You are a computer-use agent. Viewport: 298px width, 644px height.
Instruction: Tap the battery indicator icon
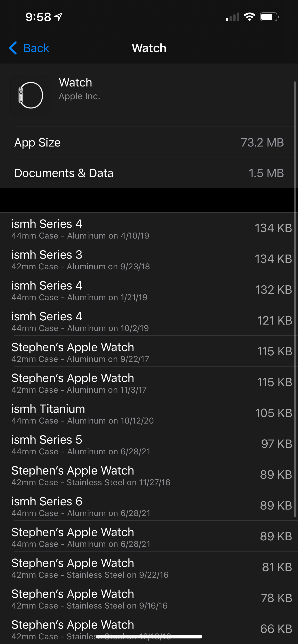click(x=269, y=17)
